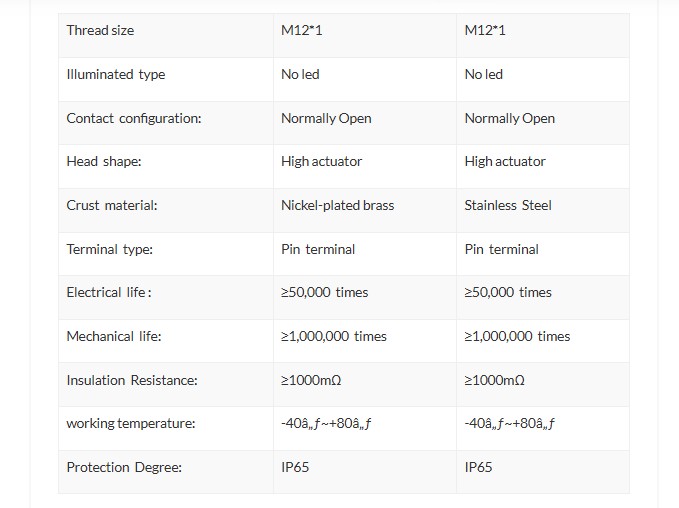
Task: Click the "Insulation Resistance:" row label
Action: pos(132,380)
